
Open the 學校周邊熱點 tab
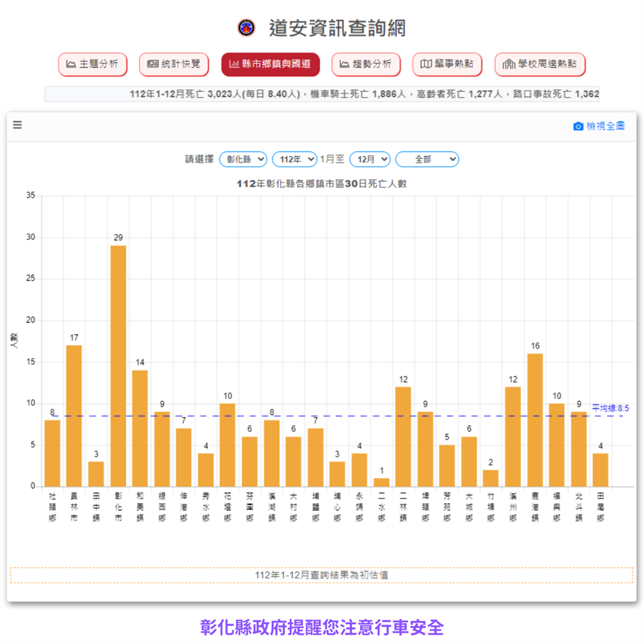click(x=540, y=64)
